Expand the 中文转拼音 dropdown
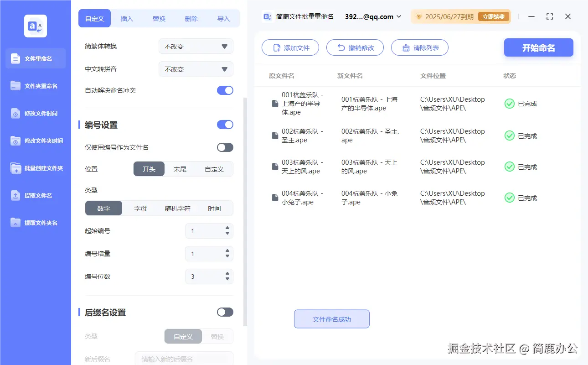Screen dimensions: 588x365 [x=196, y=69]
